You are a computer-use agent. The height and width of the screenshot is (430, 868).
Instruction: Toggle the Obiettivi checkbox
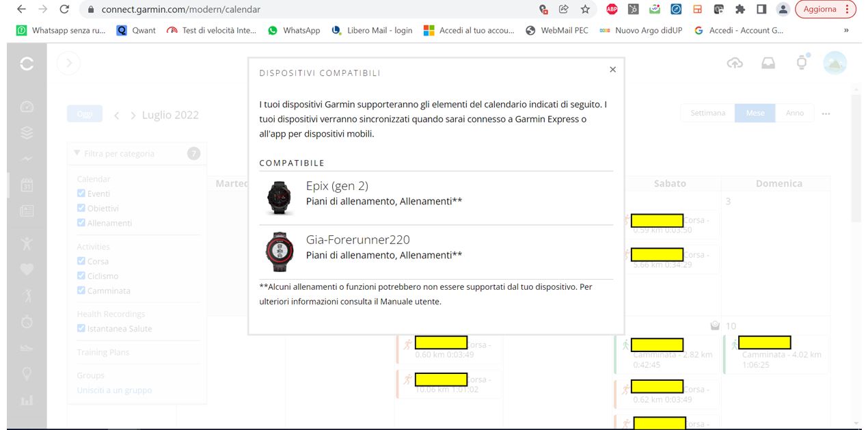[x=81, y=209]
